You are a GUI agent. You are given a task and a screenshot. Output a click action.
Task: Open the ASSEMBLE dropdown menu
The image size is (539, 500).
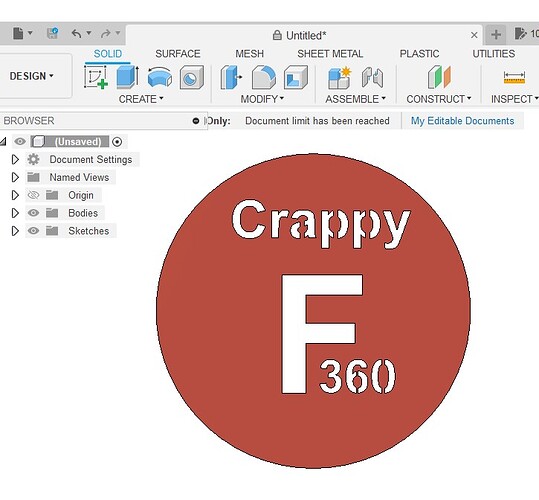tap(355, 99)
